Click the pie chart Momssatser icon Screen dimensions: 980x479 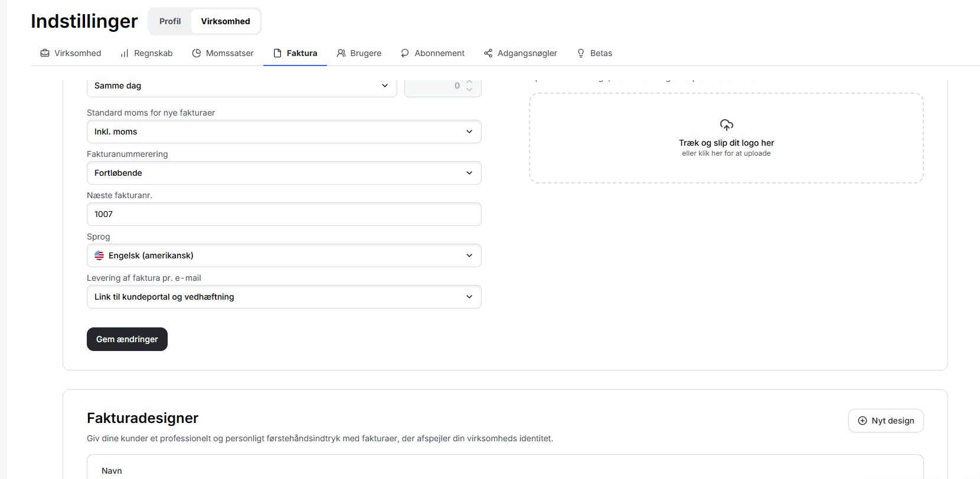coord(197,53)
